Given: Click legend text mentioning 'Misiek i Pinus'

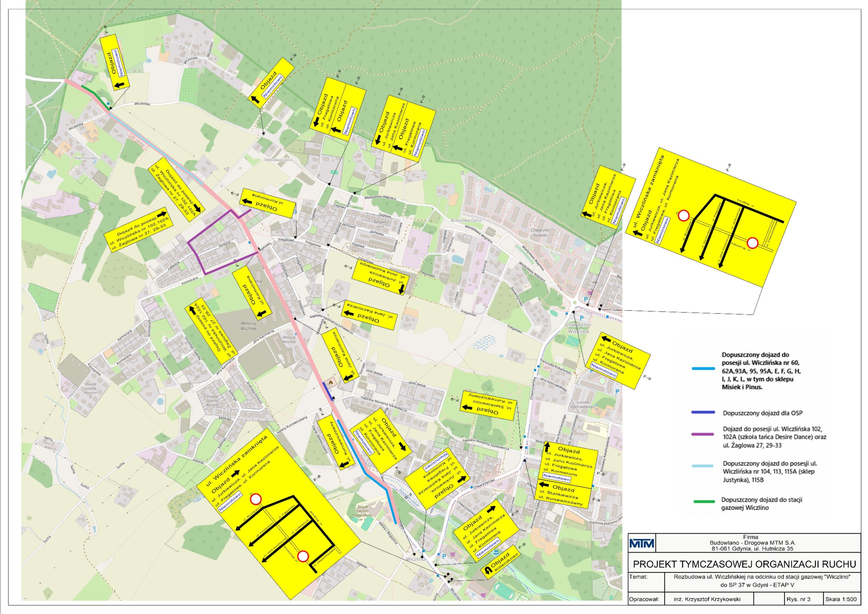Looking at the screenshot, I should coord(761,371).
